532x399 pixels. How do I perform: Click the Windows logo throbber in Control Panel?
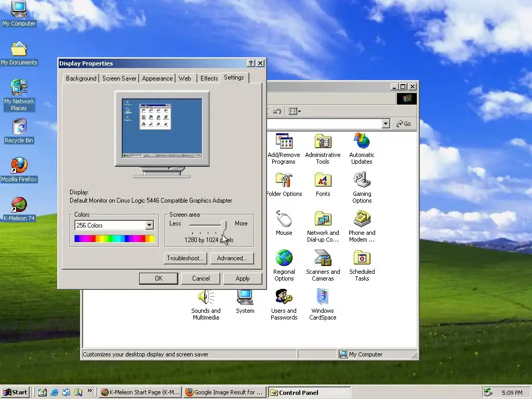click(407, 99)
